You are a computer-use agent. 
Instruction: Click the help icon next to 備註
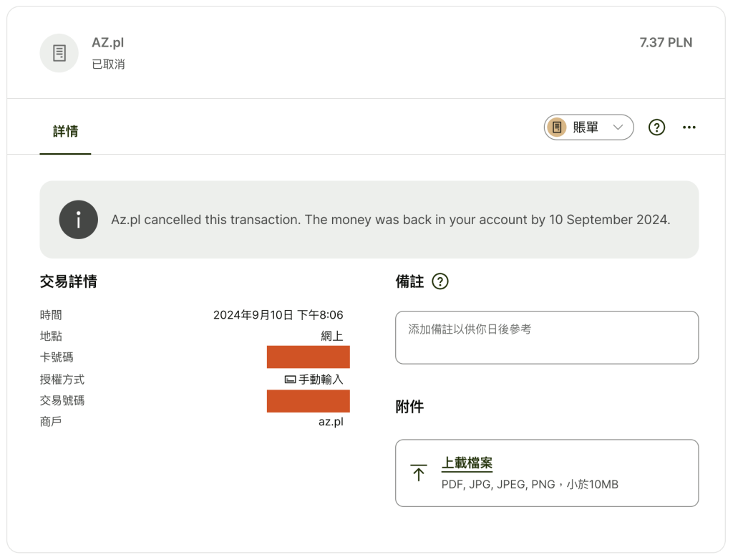tap(440, 281)
